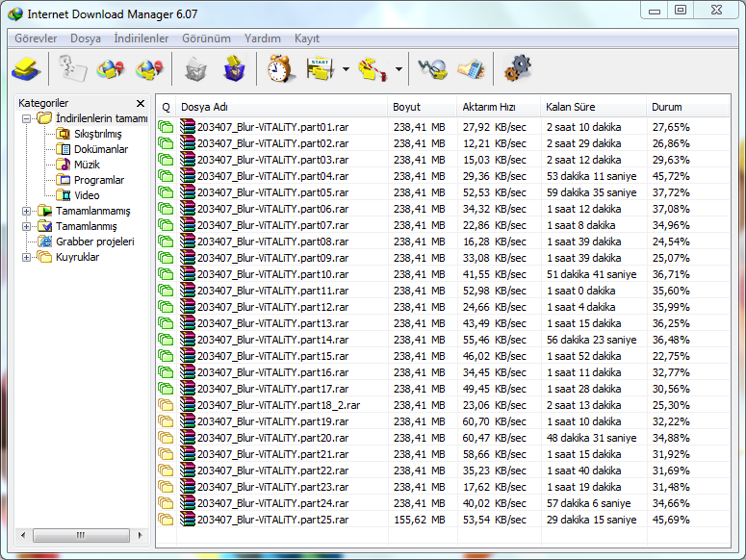Open the İndirilenler menu
Viewport: 746px width, 560px height.
pyautogui.click(x=141, y=38)
